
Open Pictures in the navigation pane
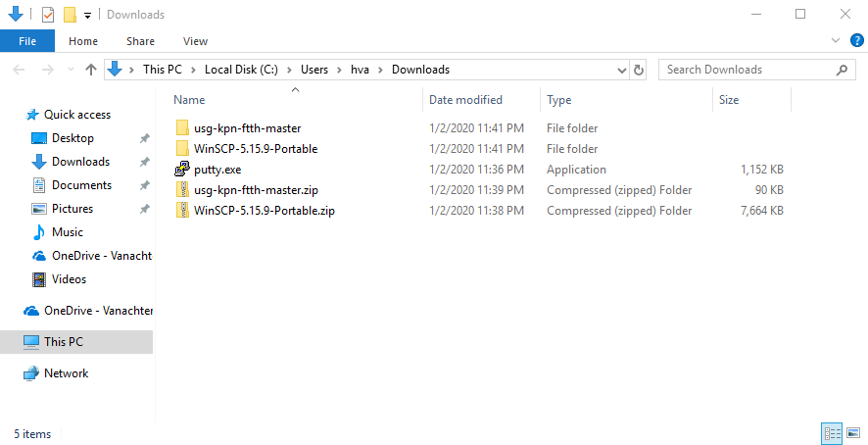pos(72,209)
